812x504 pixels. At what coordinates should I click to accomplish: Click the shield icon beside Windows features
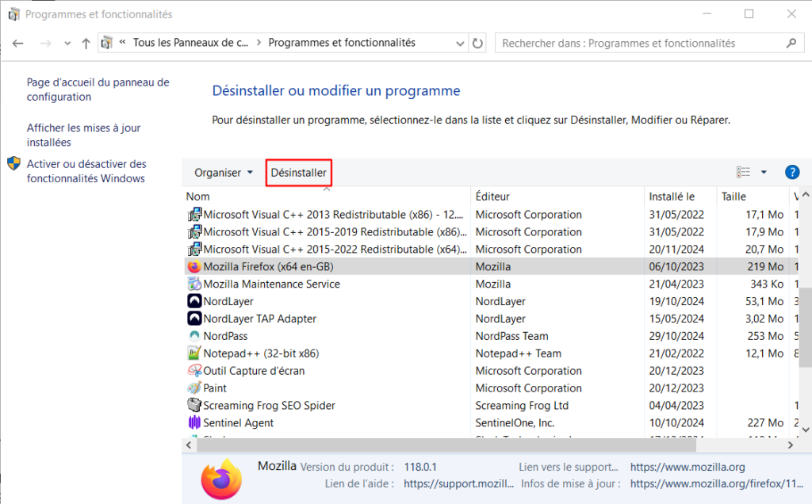(x=14, y=163)
